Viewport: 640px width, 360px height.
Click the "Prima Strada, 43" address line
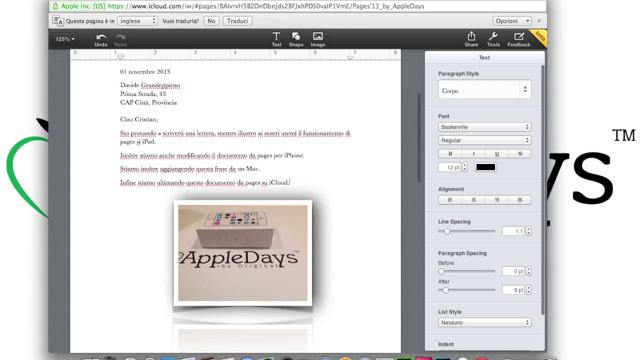point(143,94)
